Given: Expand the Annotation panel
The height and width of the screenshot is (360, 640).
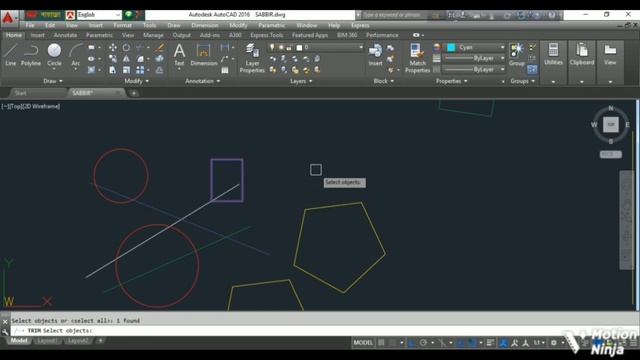Looking at the screenshot, I should 202,81.
